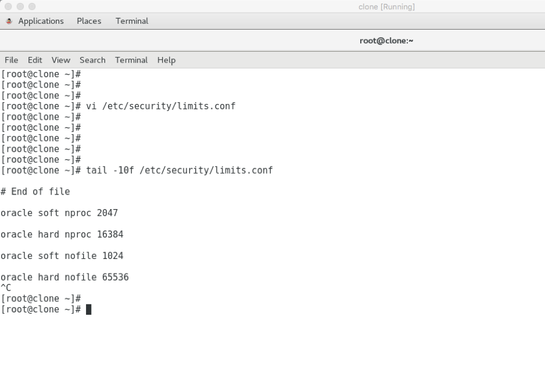
Task: Click the terminal title root@clone:~
Action: (x=387, y=40)
